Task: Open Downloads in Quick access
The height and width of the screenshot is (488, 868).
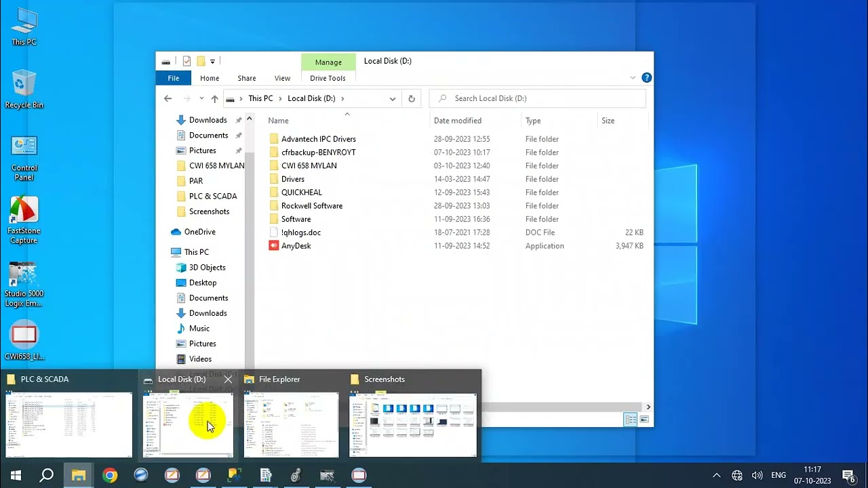Action: (x=208, y=120)
